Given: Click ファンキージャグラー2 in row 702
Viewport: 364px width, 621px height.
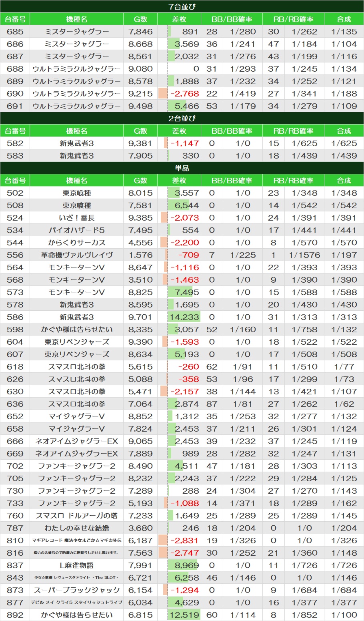Looking at the screenshot, I should pos(76,466).
